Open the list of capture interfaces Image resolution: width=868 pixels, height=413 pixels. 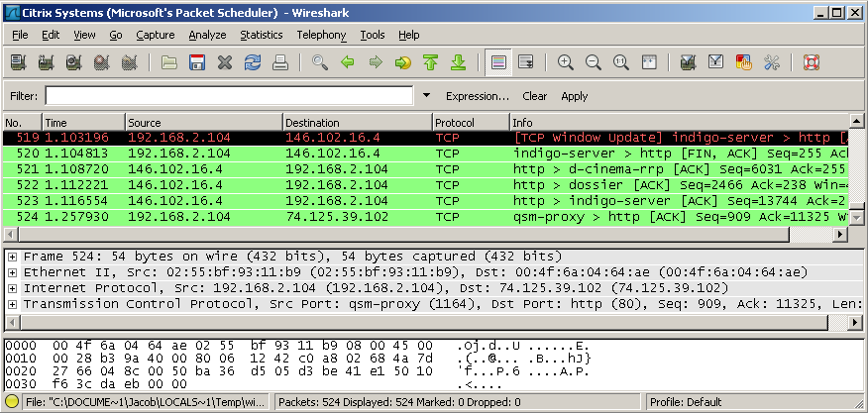(x=18, y=62)
